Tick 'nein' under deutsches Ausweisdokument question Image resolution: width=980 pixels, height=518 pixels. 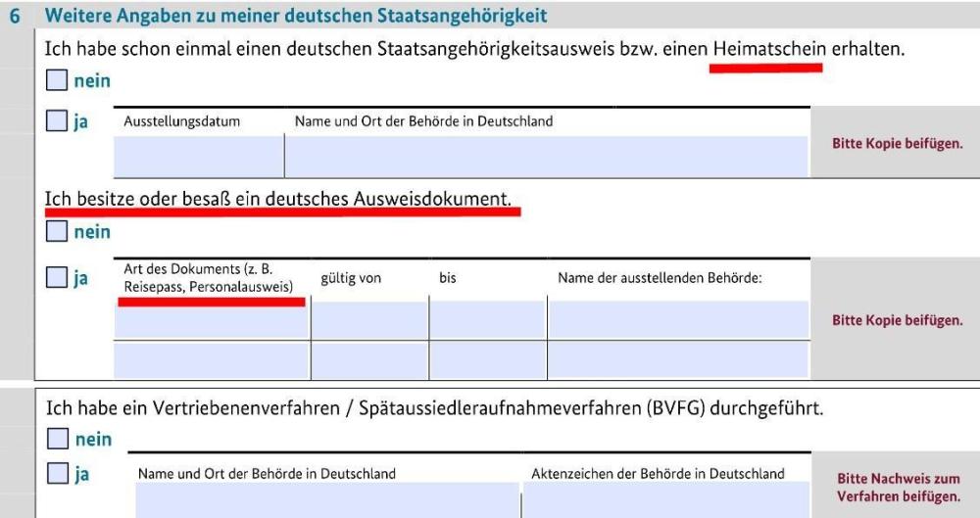[x=57, y=232]
